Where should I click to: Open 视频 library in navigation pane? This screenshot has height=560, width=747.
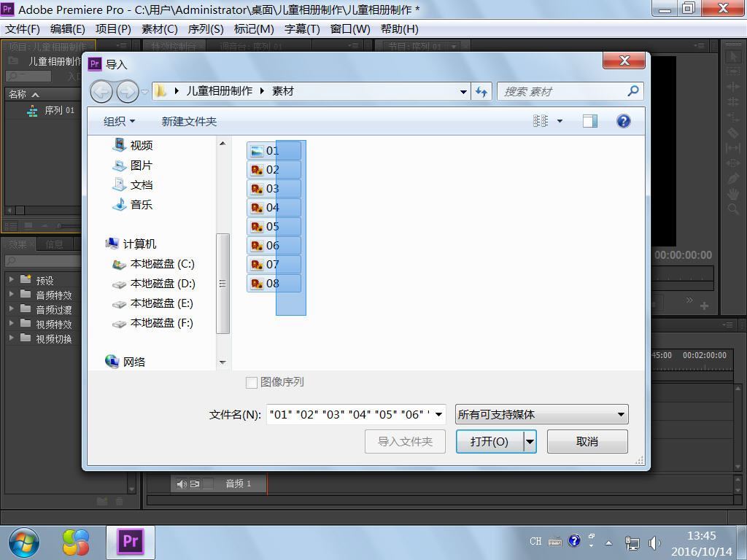[133, 145]
